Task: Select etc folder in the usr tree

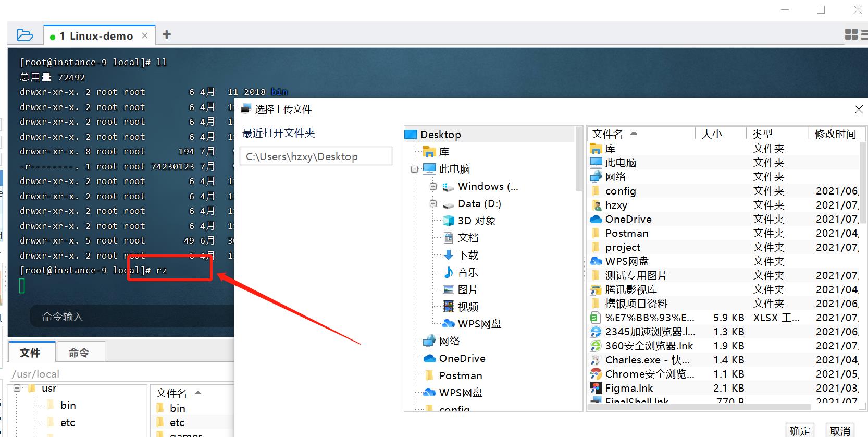Action: [67, 422]
